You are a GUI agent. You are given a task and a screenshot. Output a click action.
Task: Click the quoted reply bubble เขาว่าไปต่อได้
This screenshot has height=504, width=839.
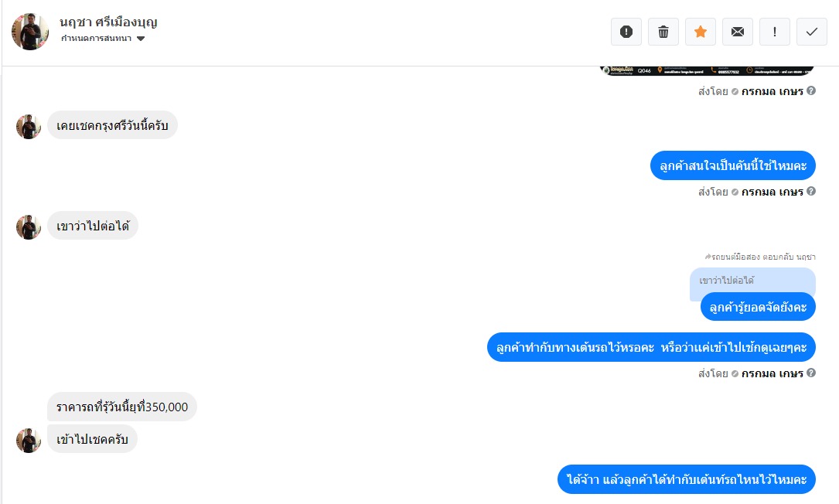pyautogui.click(x=752, y=281)
